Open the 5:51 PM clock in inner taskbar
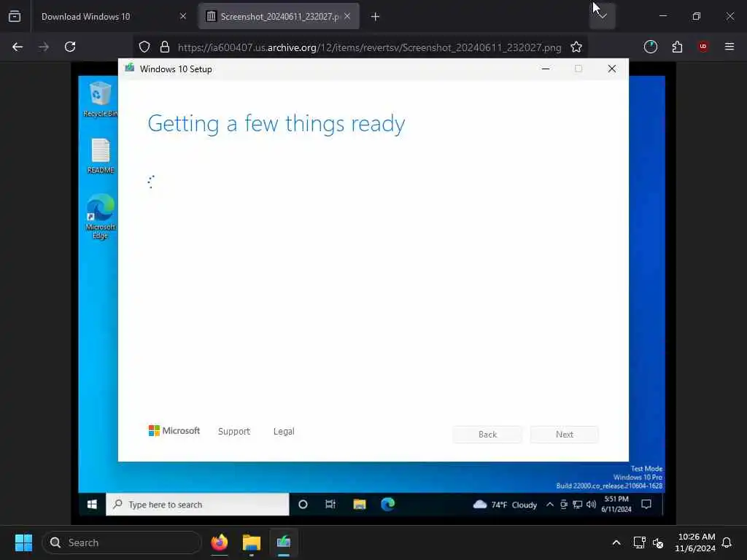The height and width of the screenshot is (560, 747). [616, 505]
